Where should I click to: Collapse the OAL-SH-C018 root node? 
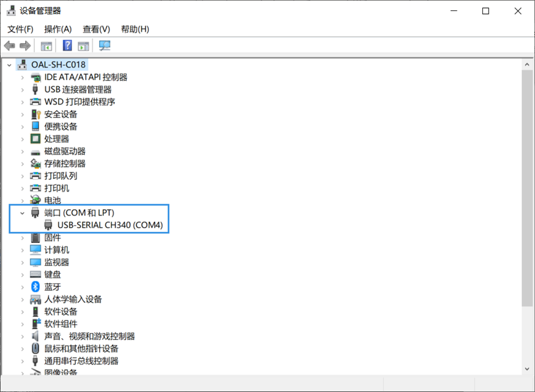[x=9, y=64]
